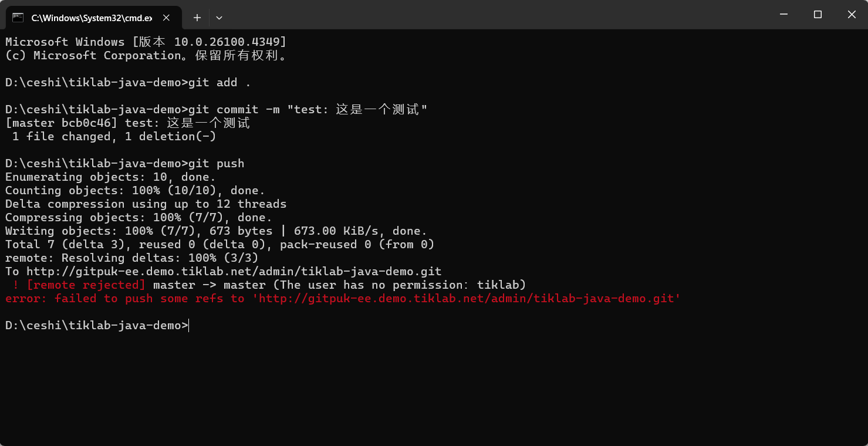Expand the new tab profile dropdown
Image resolution: width=868 pixels, height=446 pixels.
point(219,18)
